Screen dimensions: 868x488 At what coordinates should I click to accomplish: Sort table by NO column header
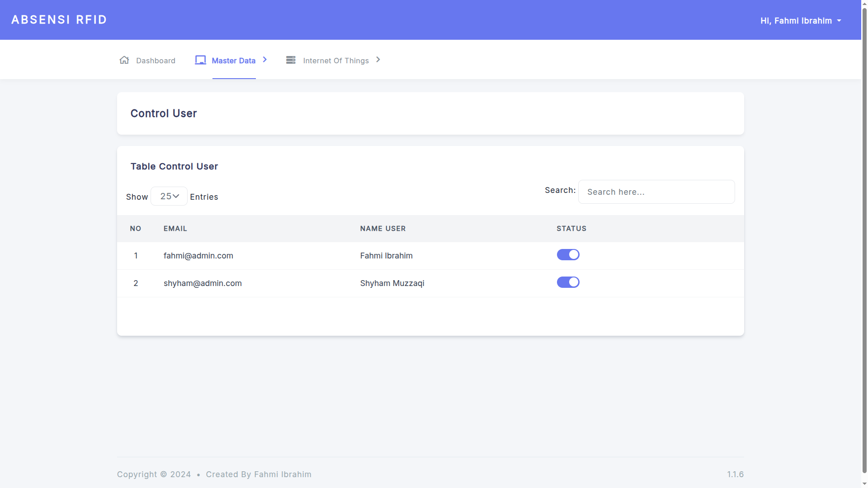(x=136, y=229)
